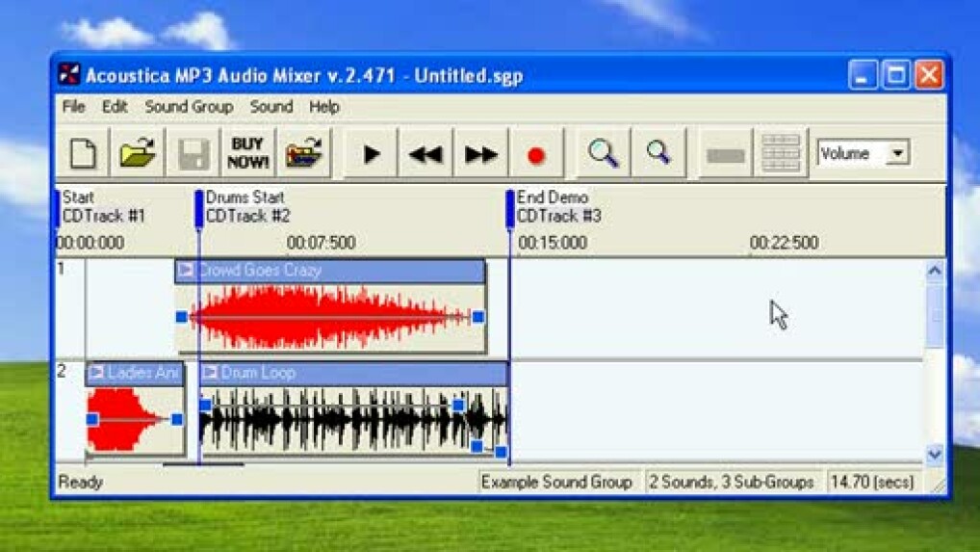Screen dimensions: 980x552
Task: Open the Sound Group menu
Action: pyautogui.click(x=189, y=107)
